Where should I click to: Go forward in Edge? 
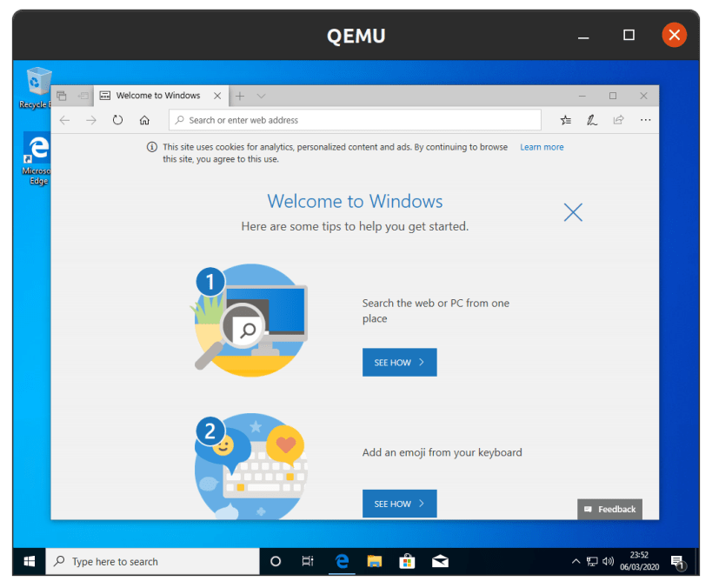click(x=91, y=120)
